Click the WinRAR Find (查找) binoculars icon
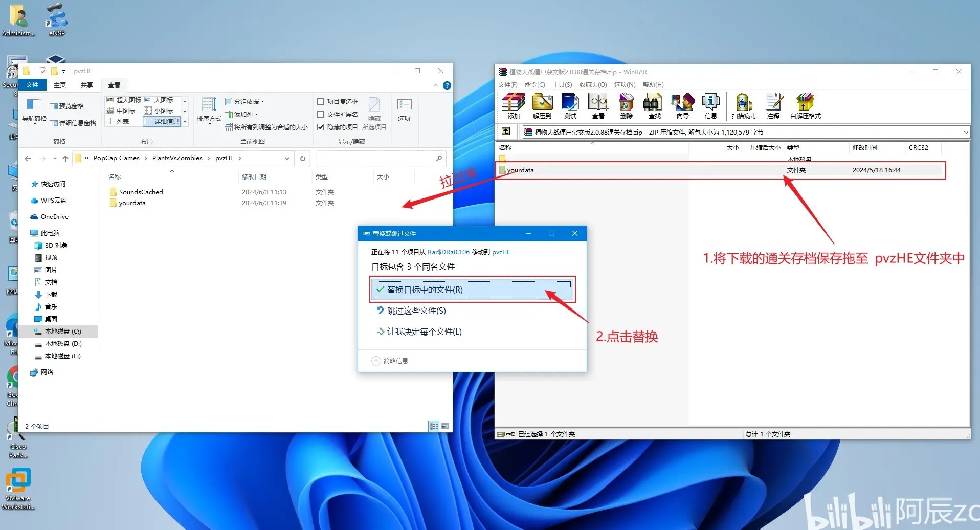The image size is (980, 530). pos(654,106)
